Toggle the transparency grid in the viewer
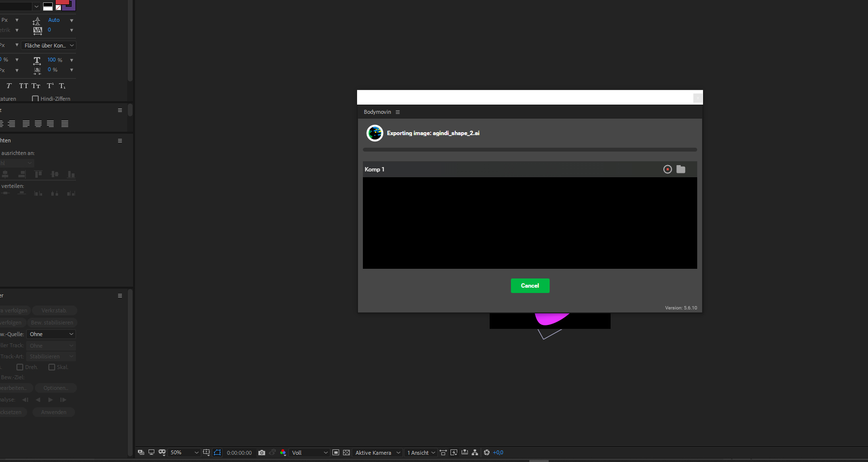 pos(346,453)
